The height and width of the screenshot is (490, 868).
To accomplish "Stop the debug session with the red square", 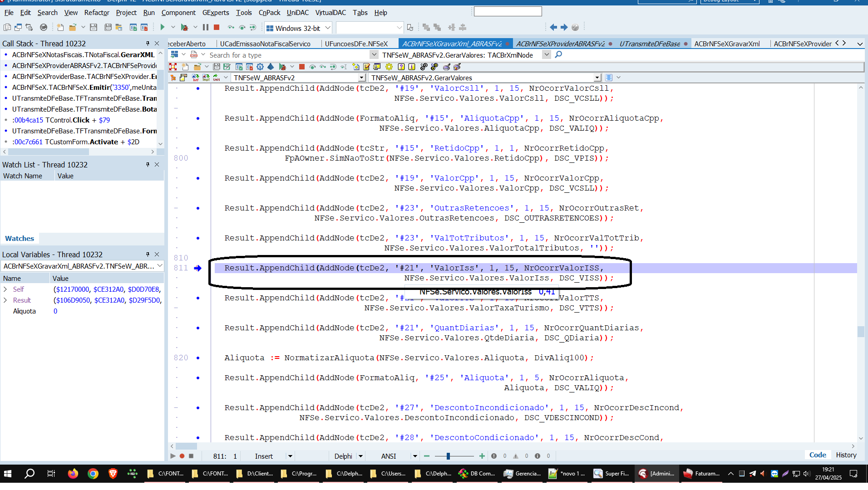I will [217, 28].
